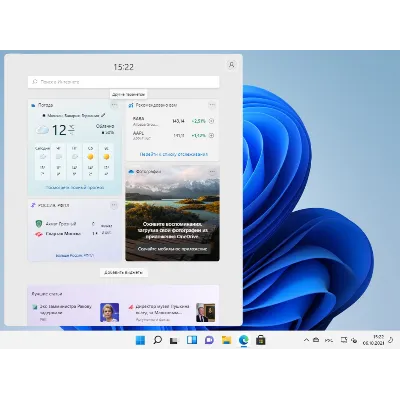Click the 15:22 clock in Widgets panel
Image resolution: width=400 pixels, height=400 pixels.
tap(123, 67)
